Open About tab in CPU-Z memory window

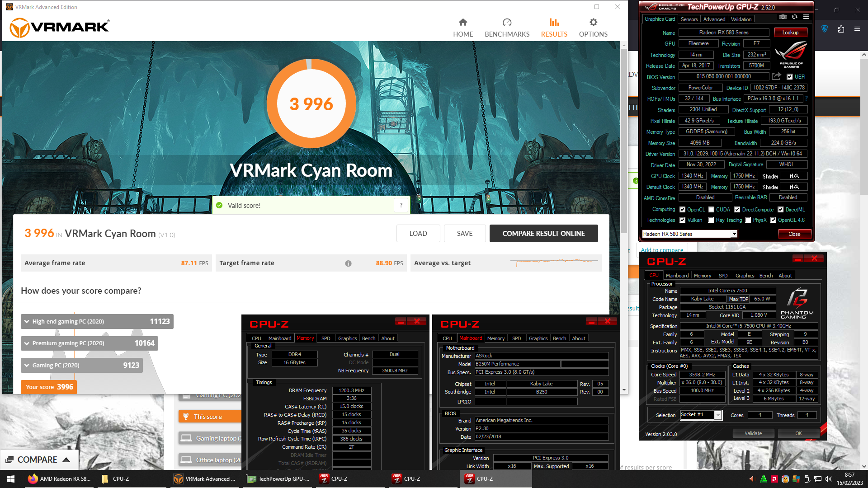[388, 338]
